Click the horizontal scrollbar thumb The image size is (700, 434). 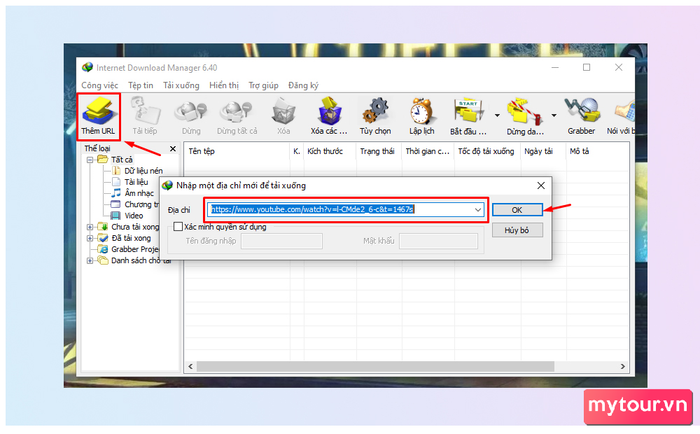pyautogui.click(x=375, y=367)
